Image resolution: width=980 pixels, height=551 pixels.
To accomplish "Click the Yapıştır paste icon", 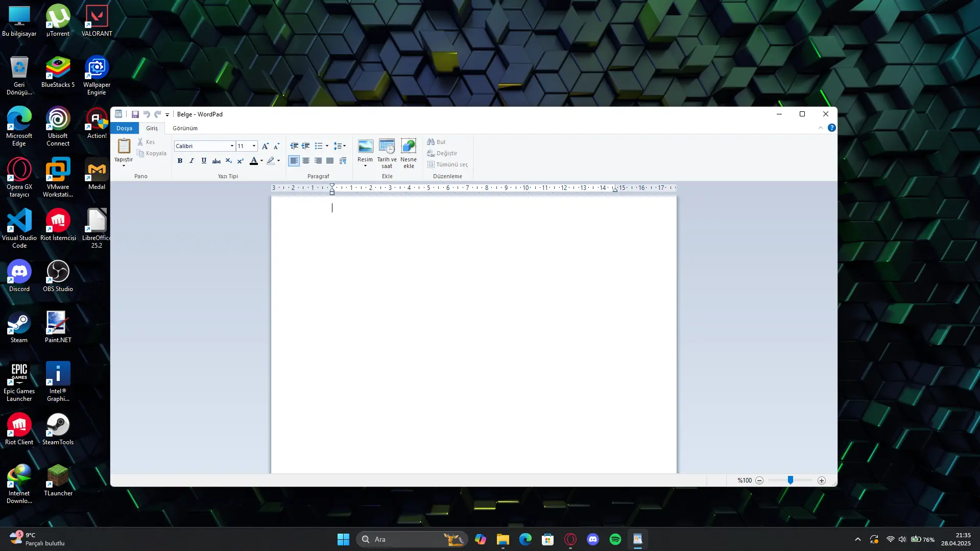I will [x=124, y=146].
